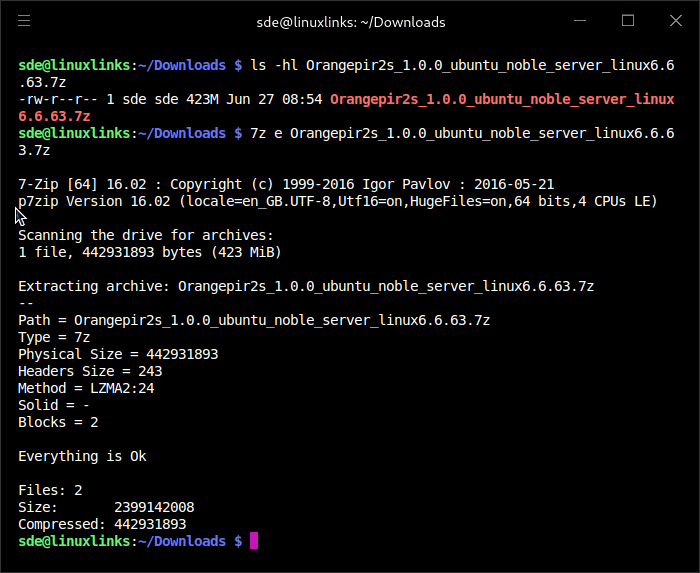Click the '7z e' command text
The width and height of the screenshot is (700, 573).
[x=266, y=133]
